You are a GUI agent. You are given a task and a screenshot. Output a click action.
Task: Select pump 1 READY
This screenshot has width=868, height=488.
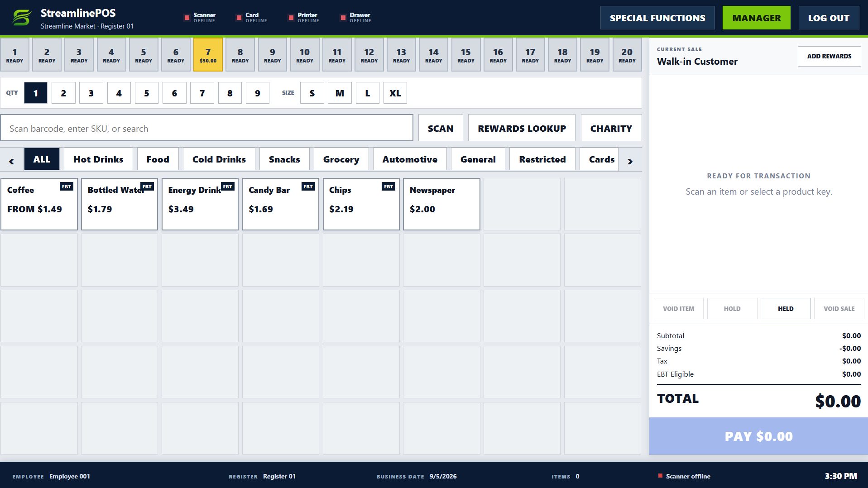[14, 55]
